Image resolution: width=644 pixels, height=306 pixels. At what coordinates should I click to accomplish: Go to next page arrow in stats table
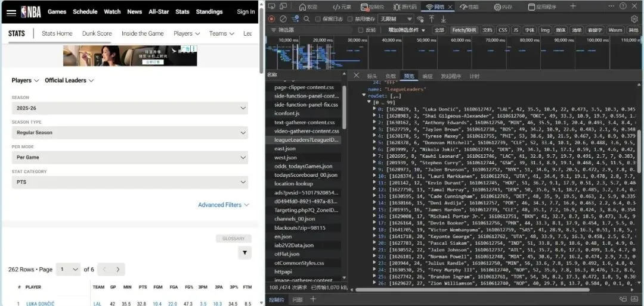(118, 270)
